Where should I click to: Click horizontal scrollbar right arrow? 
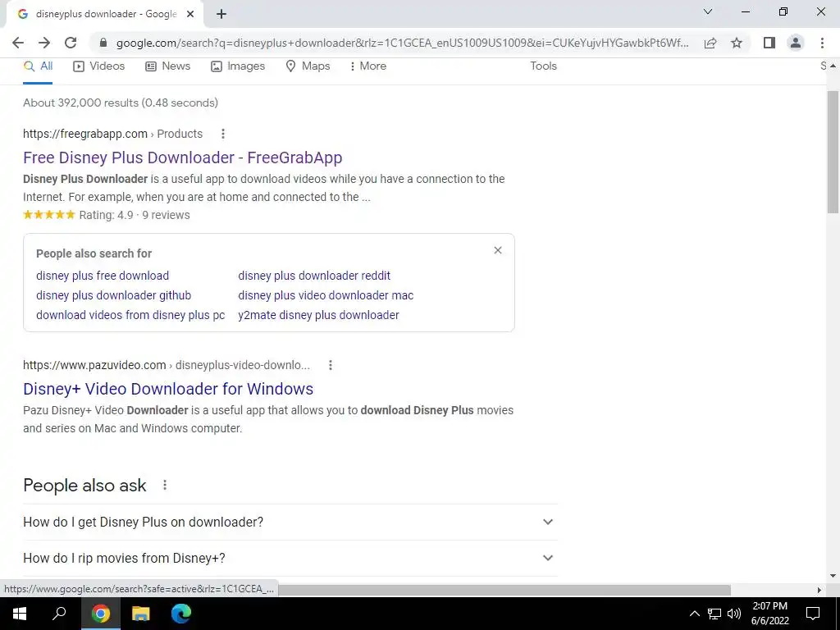click(819, 590)
